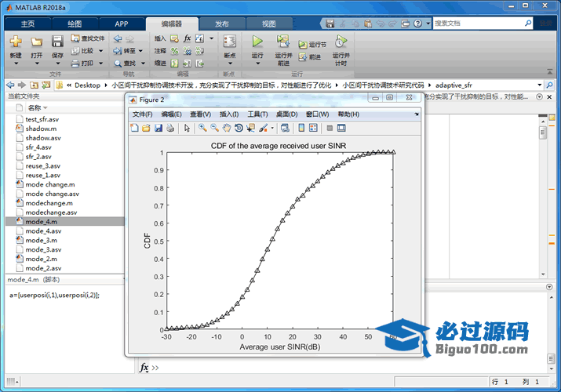The width and height of the screenshot is (561, 392).
Task: Select mode_4.m in current folder list
Action: tap(65, 222)
